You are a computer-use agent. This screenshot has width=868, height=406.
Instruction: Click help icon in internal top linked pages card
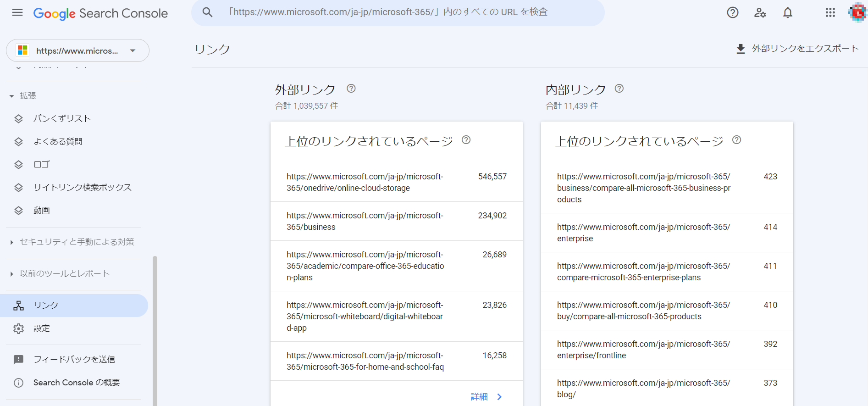(x=737, y=140)
